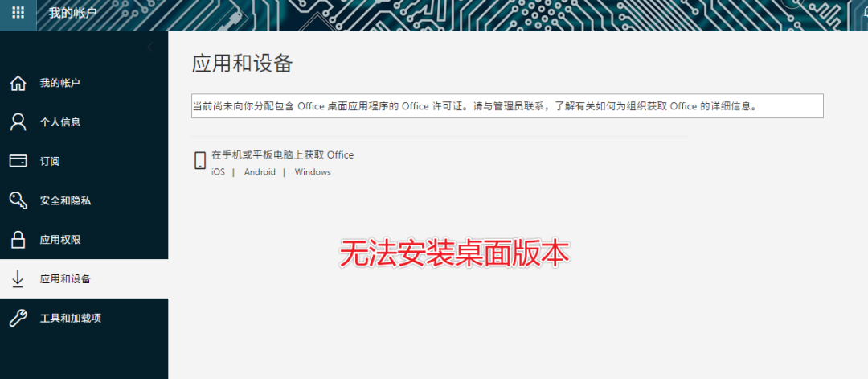Click the download arrow icon beside 应用和设备

coord(18,278)
